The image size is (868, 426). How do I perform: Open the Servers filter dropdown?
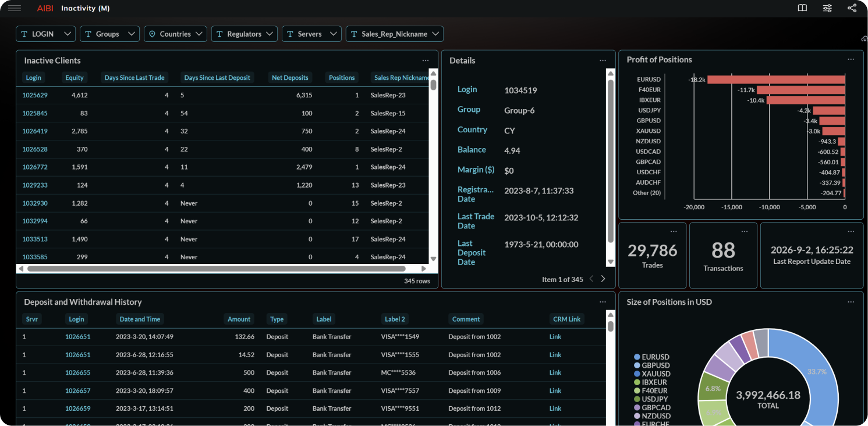[311, 34]
